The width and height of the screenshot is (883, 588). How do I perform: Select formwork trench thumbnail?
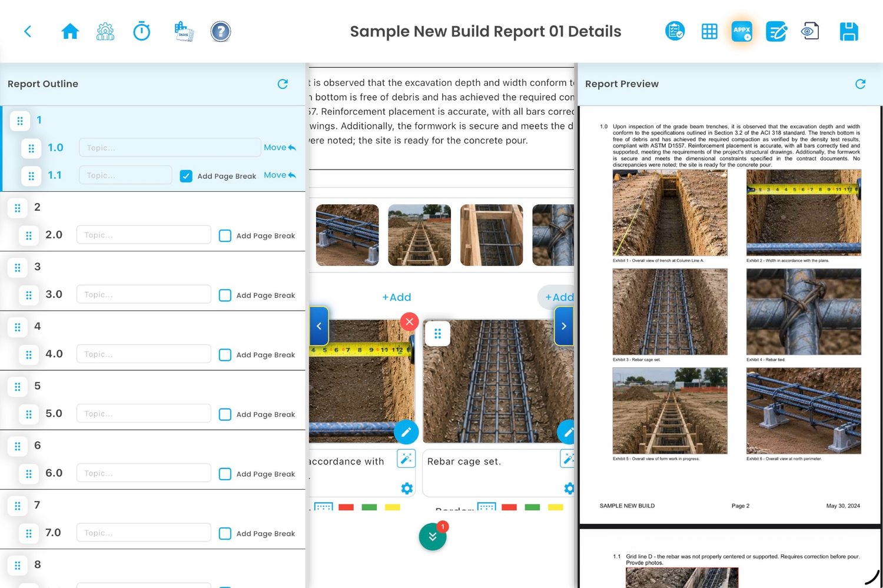(x=419, y=235)
